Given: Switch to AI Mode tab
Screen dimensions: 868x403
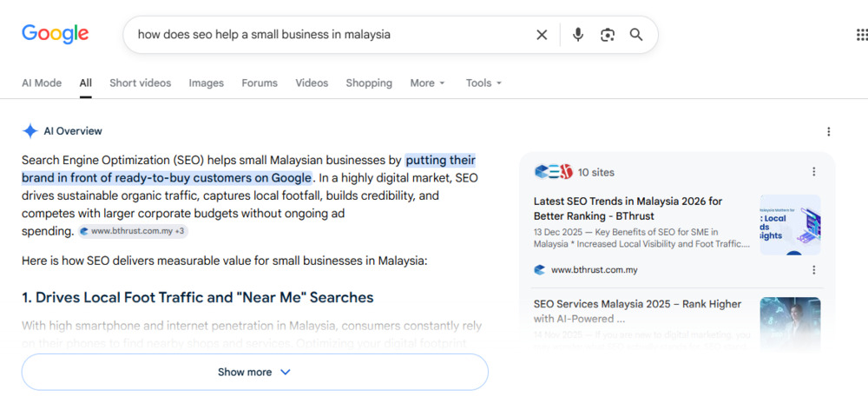Looking at the screenshot, I should tap(42, 83).
